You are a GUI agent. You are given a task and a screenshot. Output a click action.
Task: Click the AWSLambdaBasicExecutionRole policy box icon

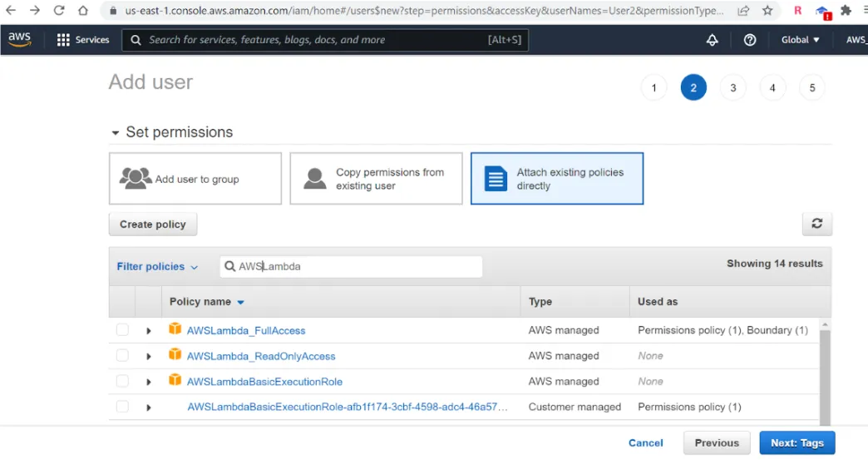[175, 380]
